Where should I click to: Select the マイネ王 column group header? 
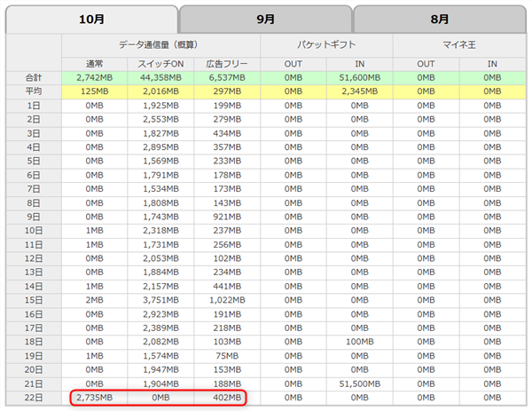(x=459, y=44)
